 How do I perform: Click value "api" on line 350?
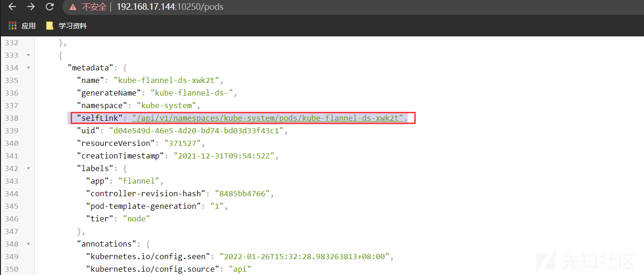[x=240, y=269]
